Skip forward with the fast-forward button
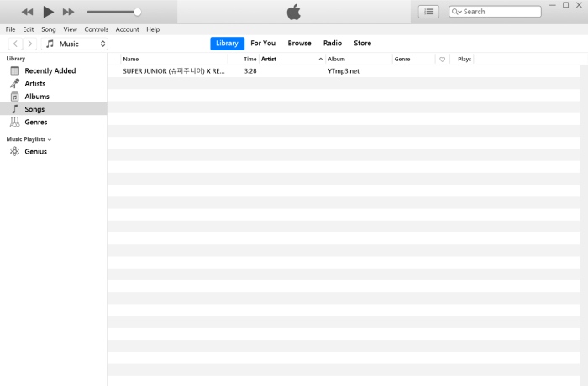Viewport: 588px width, 386px height. [68, 12]
